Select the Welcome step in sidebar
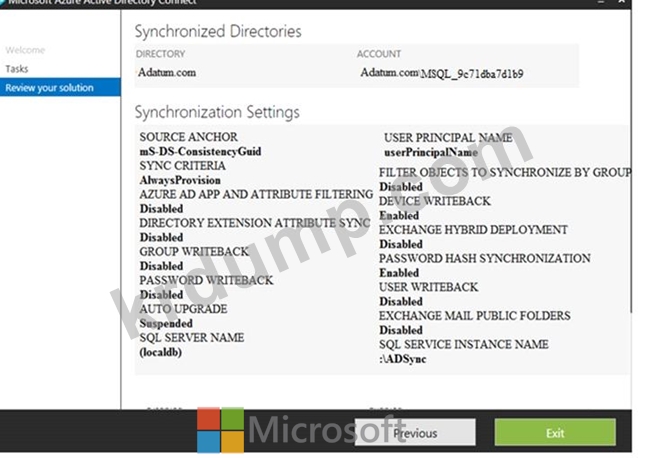 [25, 50]
